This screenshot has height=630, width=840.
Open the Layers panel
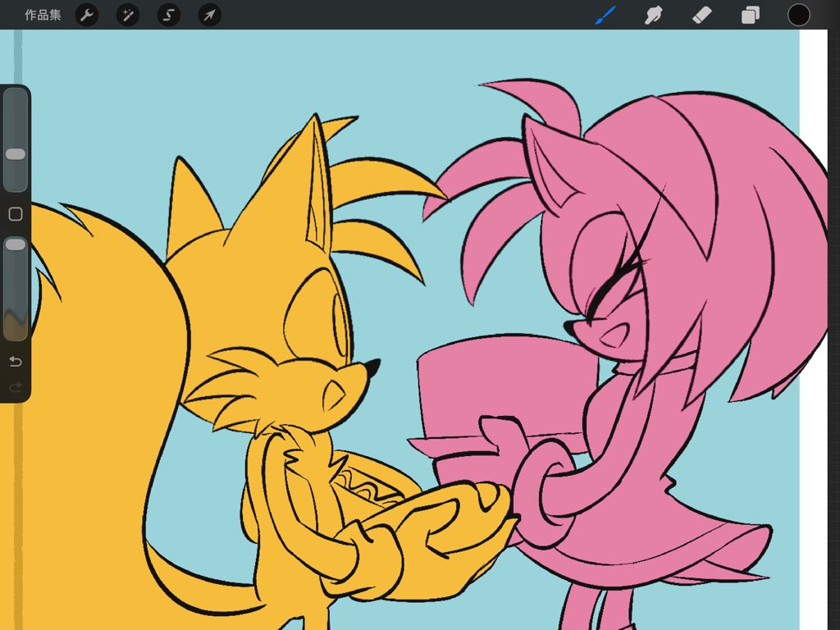click(750, 15)
